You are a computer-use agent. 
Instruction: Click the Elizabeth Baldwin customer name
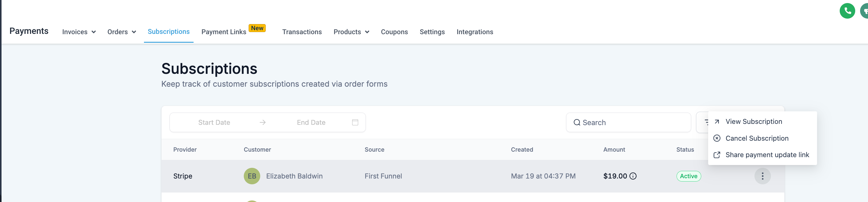[294, 176]
